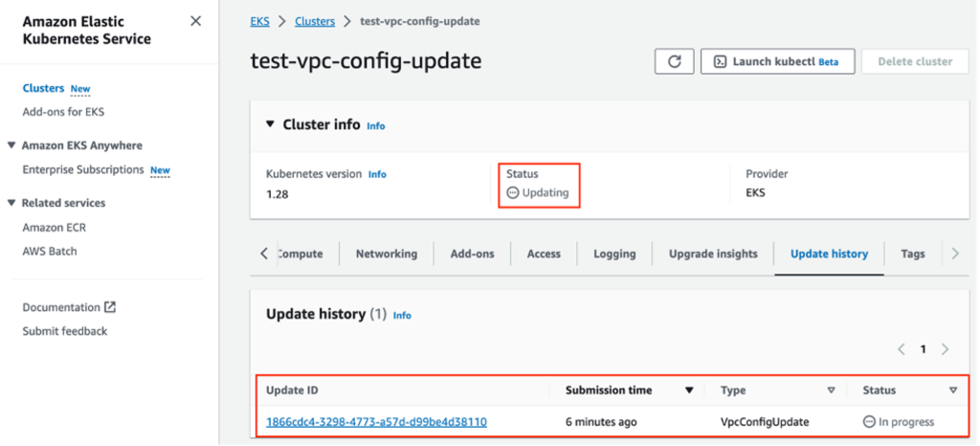Switch to the Add-ons tab
This screenshot has height=446, width=980.
pos(472,254)
